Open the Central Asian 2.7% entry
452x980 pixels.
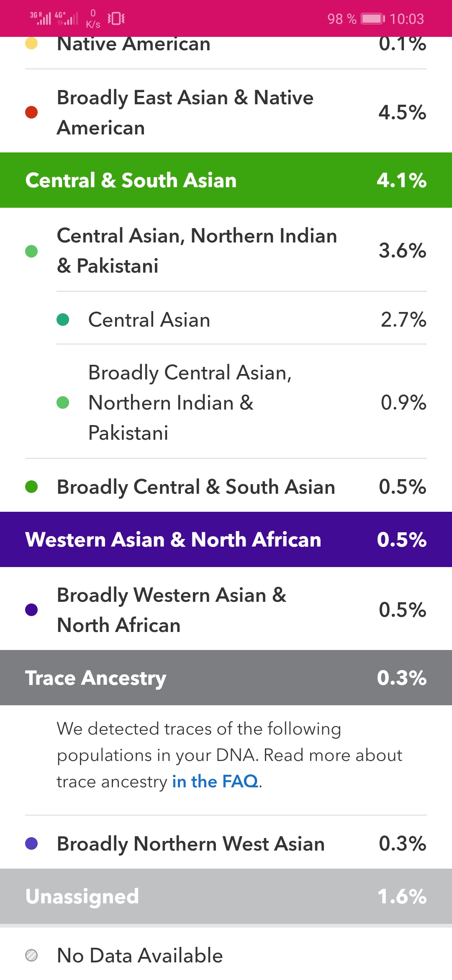point(241,320)
